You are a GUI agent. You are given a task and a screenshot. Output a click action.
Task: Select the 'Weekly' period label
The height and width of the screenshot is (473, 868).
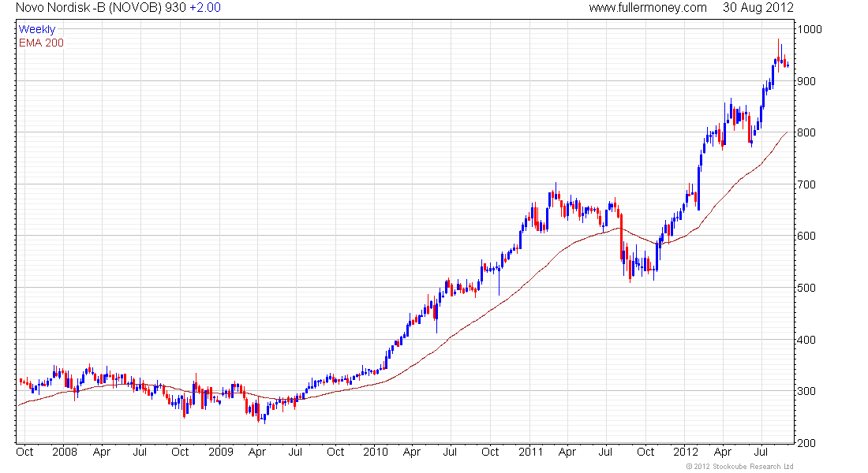(37, 29)
